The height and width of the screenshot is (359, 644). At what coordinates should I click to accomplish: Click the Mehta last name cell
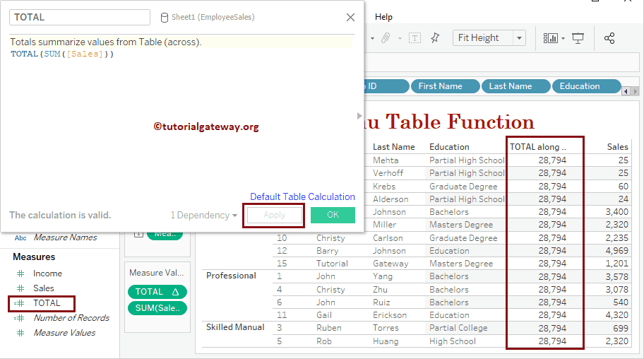pos(386,160)
